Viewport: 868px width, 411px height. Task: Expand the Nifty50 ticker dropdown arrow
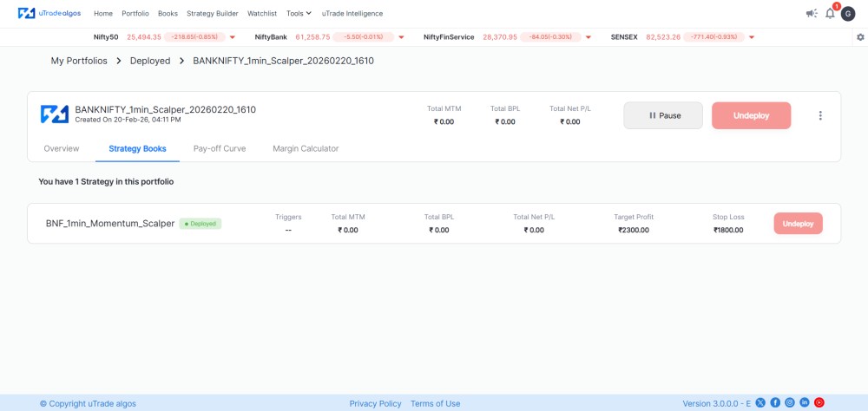233,37
